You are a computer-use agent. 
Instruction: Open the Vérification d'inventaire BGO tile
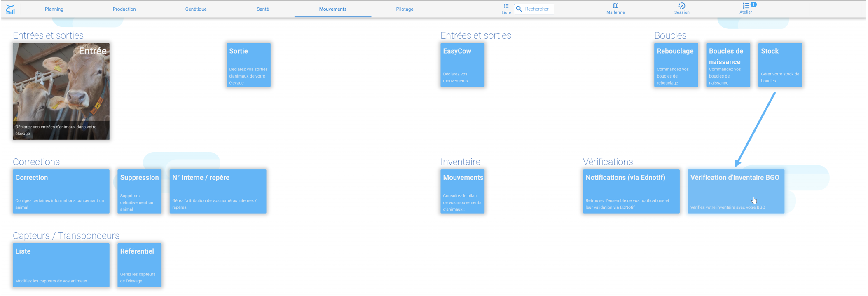coord(736,191)
